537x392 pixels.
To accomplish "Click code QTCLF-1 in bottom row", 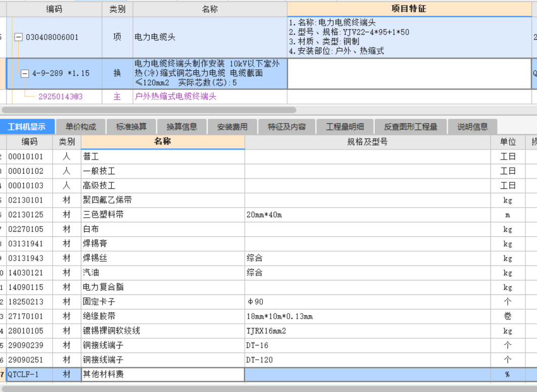I will click(x=29, y=374).
